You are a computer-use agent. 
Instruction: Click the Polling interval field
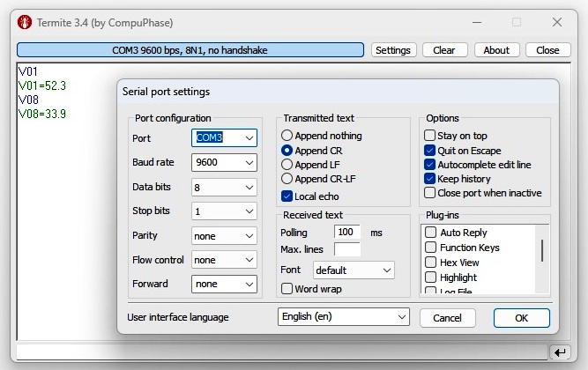click(x=346, y=232)
